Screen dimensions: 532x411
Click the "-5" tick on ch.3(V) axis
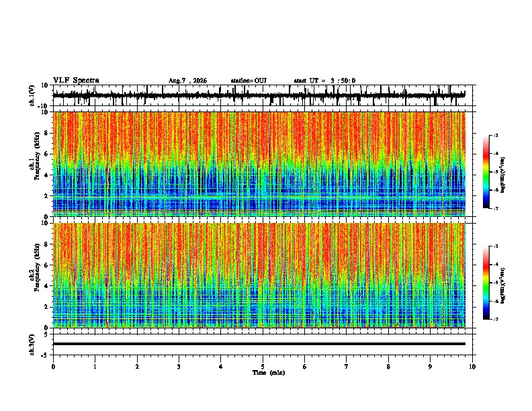pos(45,355)
